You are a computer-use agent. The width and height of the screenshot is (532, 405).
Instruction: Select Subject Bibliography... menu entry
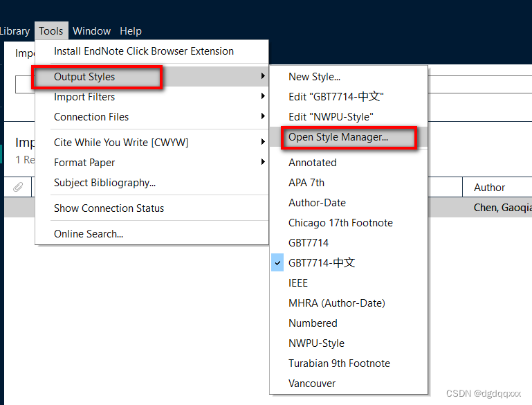click(152, 183)
